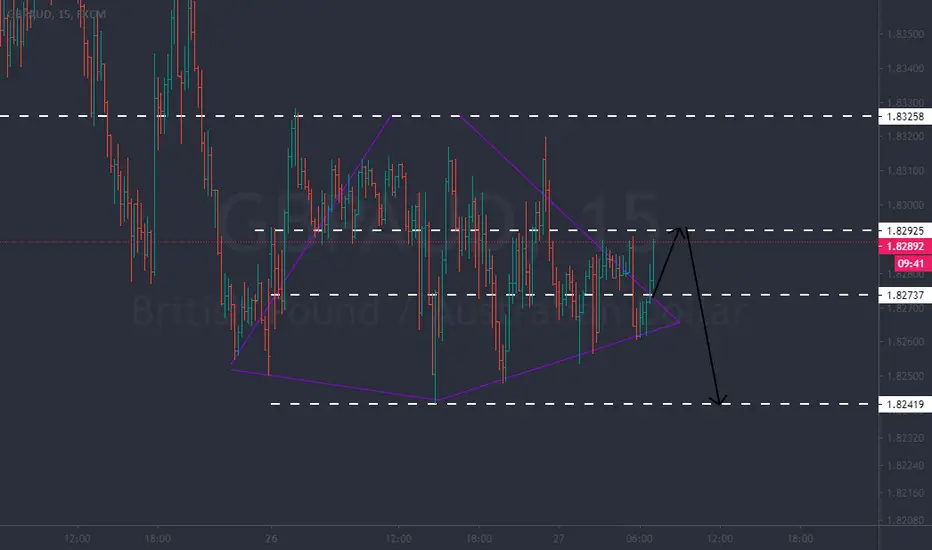Select the 1.82925 price line label
The image size is (932, 550).
coord(905,231)
